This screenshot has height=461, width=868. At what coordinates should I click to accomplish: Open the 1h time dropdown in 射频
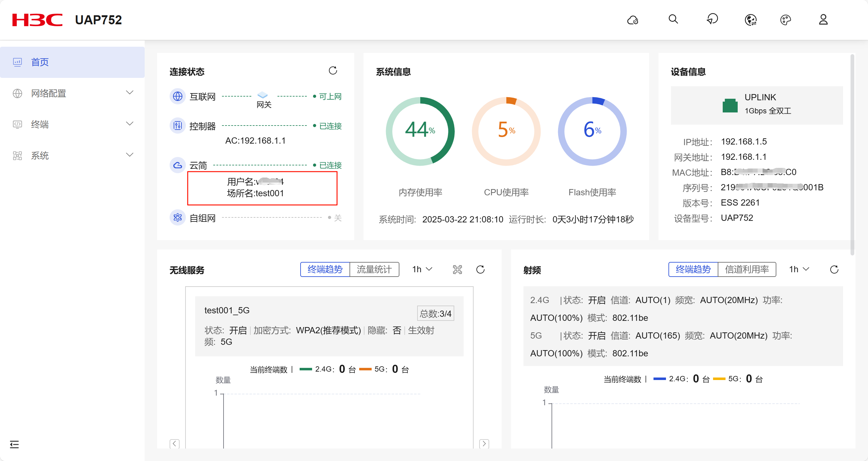click(x=798, y=269)
